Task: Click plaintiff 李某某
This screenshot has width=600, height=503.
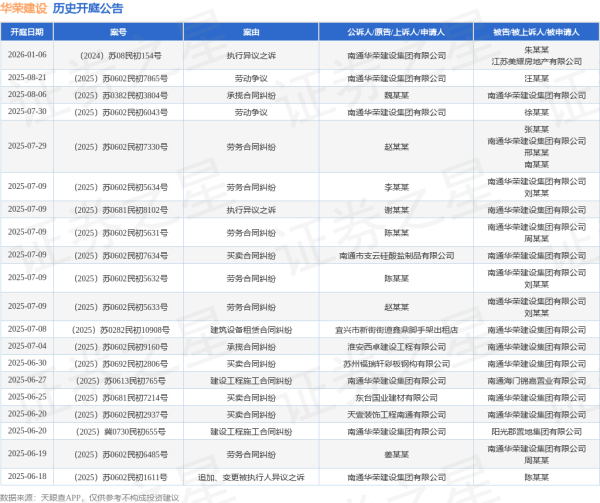Action: (x=396, y=187)
